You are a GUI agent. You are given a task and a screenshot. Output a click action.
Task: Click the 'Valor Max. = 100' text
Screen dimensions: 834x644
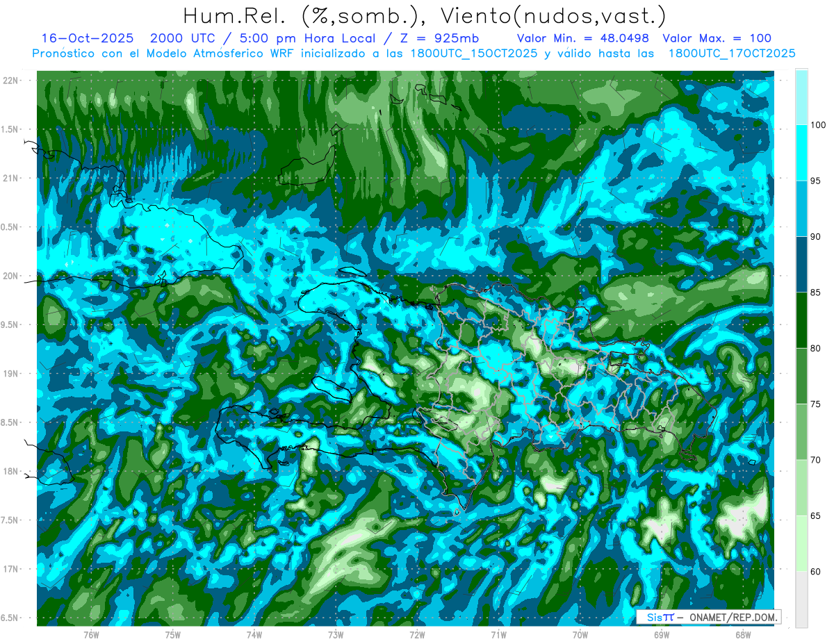coord(717,39)
